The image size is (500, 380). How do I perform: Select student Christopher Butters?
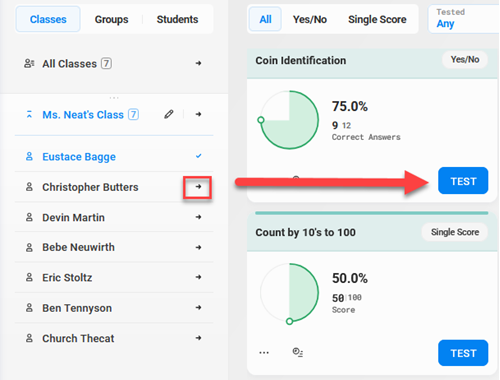click(x=90, y=187)
